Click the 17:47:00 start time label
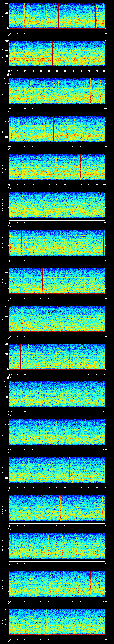The height and width of the screenshot is (644, 114). point(9,639)
